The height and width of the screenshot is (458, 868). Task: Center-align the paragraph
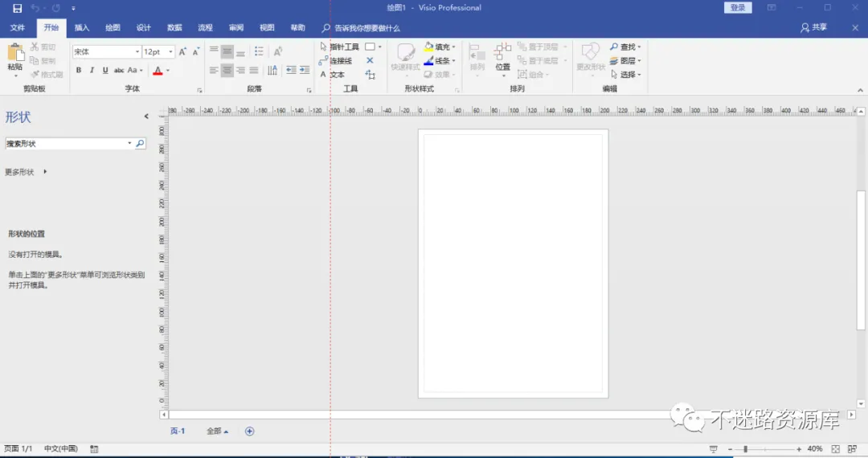point(227,70)
